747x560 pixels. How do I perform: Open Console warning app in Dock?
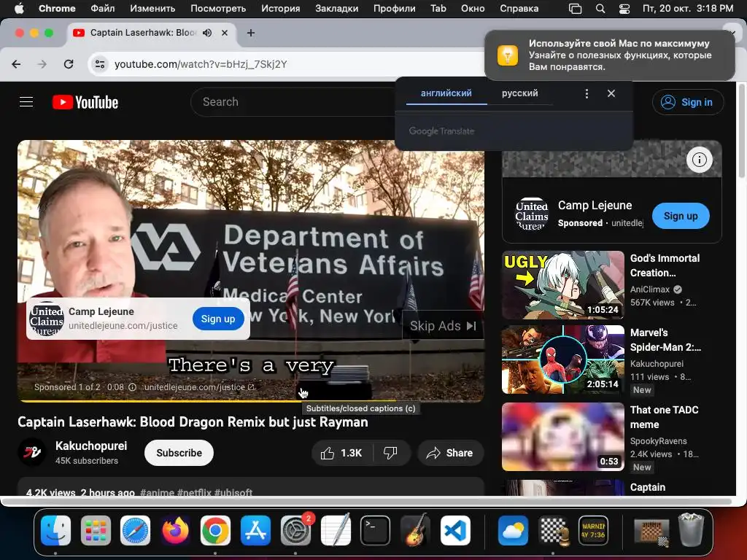(x=593, y=530)
